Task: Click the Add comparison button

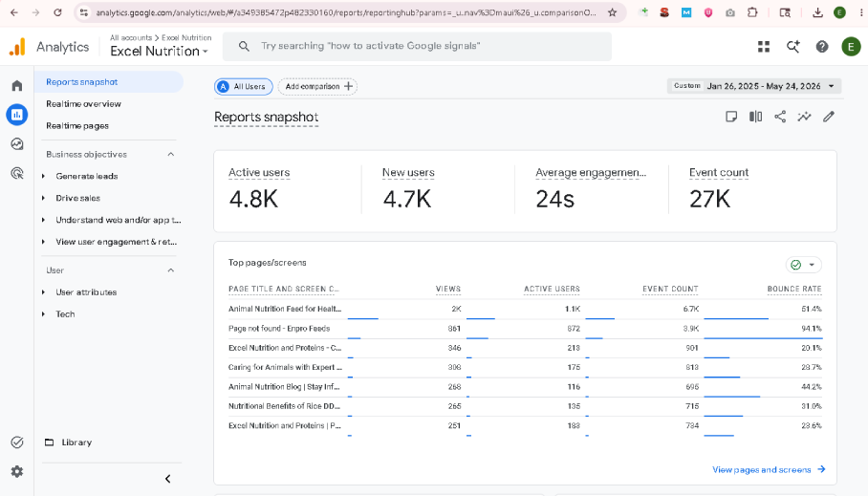Action: (x=317, y=86)
